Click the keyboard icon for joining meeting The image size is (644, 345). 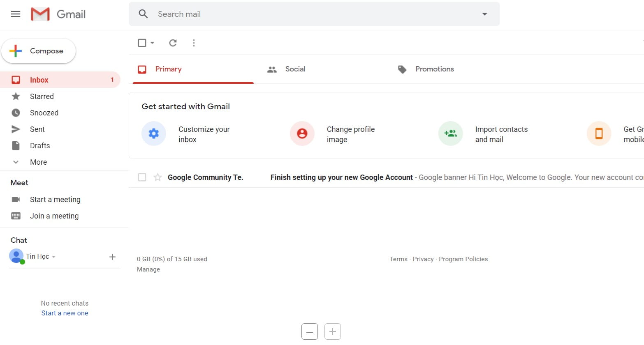pyautogui.click(x=16, y=216)
